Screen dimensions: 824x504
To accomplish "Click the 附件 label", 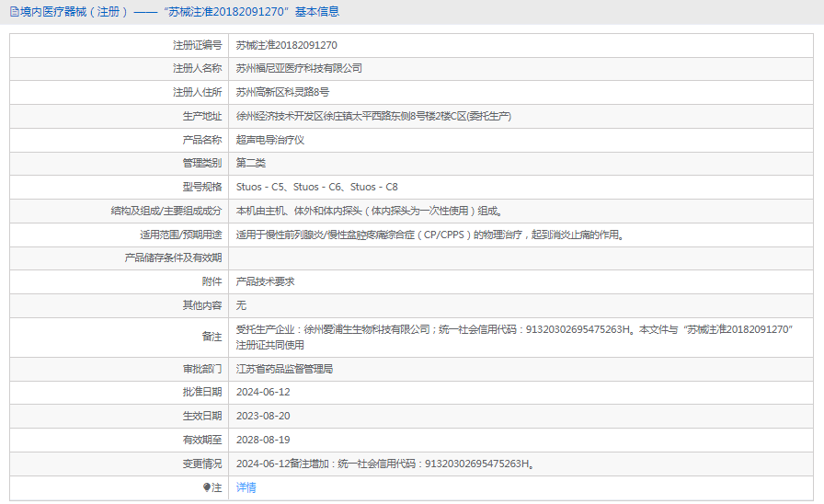I will [212, 281].
